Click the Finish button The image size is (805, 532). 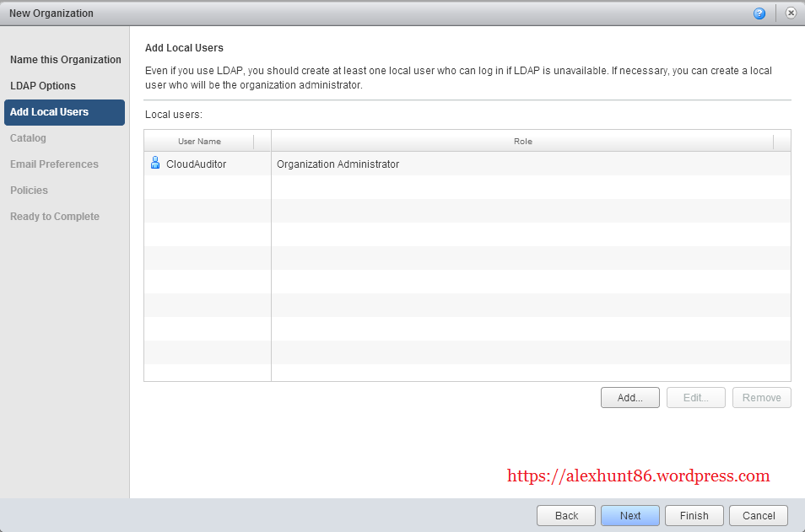694,516
